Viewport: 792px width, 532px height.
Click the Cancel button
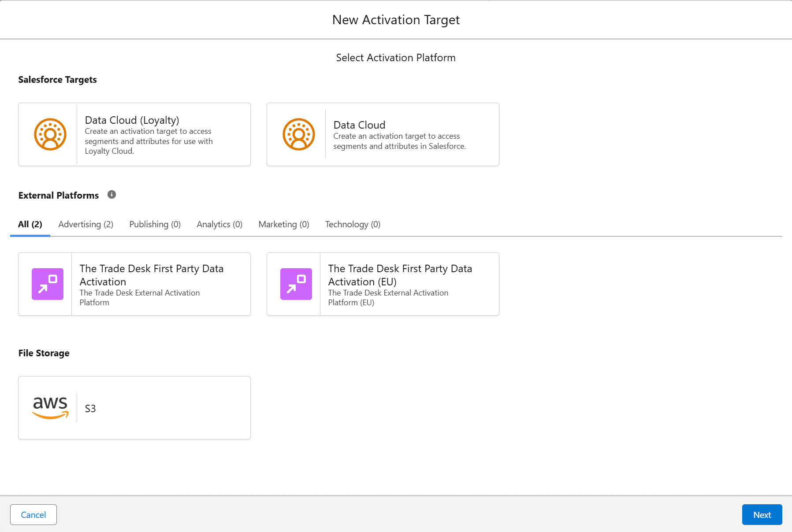[33, 514]
